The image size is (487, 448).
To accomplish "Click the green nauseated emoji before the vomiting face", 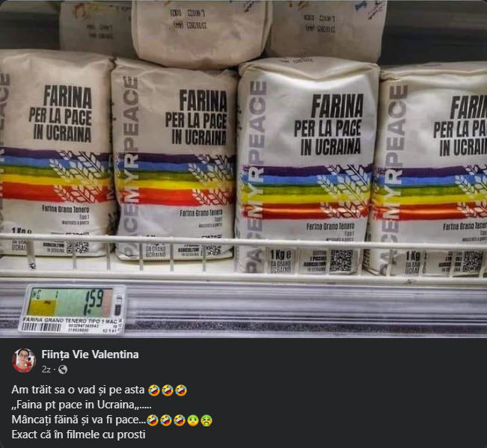I will pos(193,420).
